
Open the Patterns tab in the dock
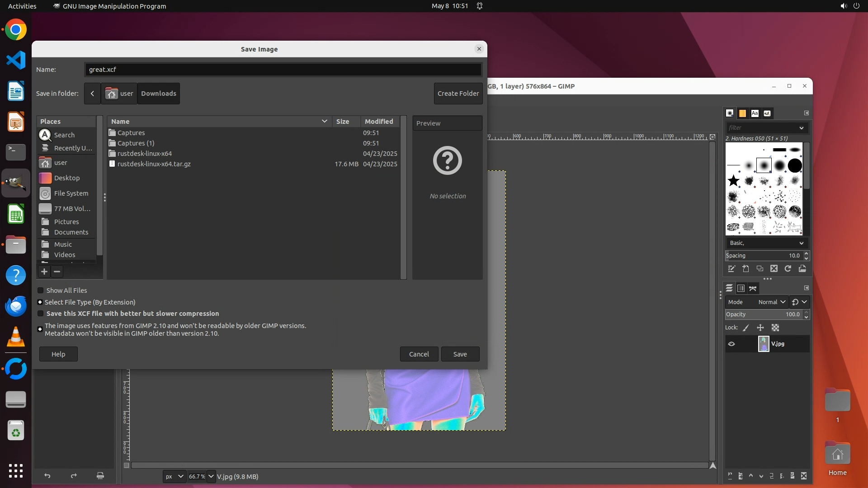pos(742,113)
